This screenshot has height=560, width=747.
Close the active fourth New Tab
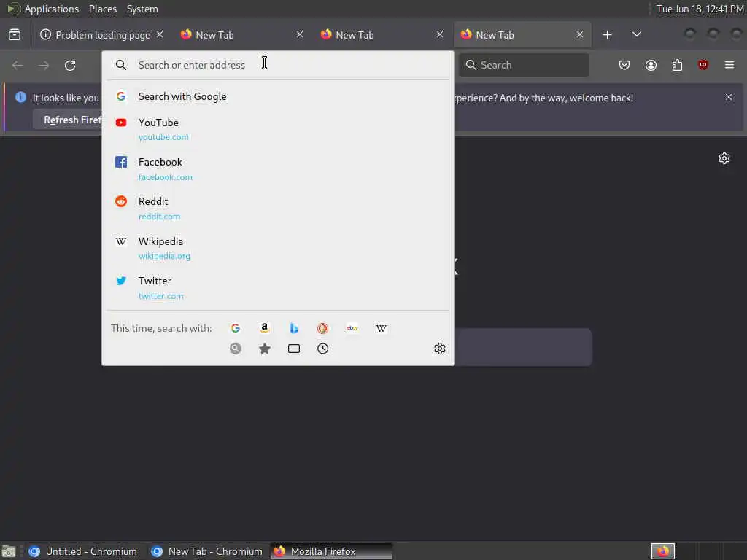click(580, 35)
